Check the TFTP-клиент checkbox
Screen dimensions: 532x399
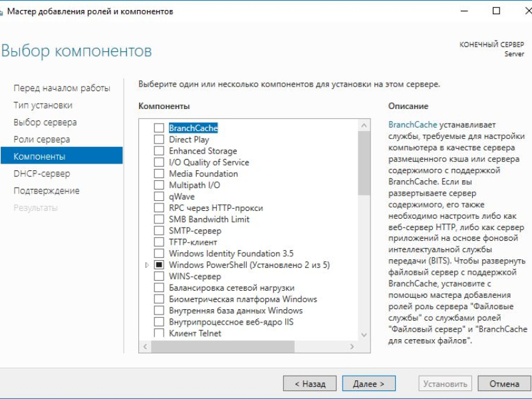pyautogui.click(x=159, y=242)
